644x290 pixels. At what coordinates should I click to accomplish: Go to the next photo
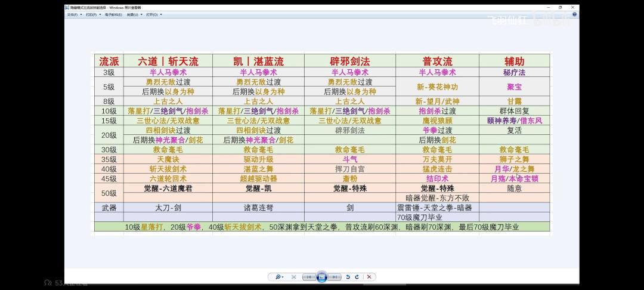[335, 277]
